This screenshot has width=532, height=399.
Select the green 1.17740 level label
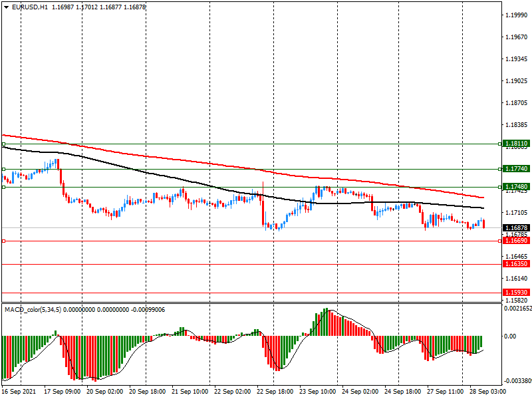tap(516, 169)
